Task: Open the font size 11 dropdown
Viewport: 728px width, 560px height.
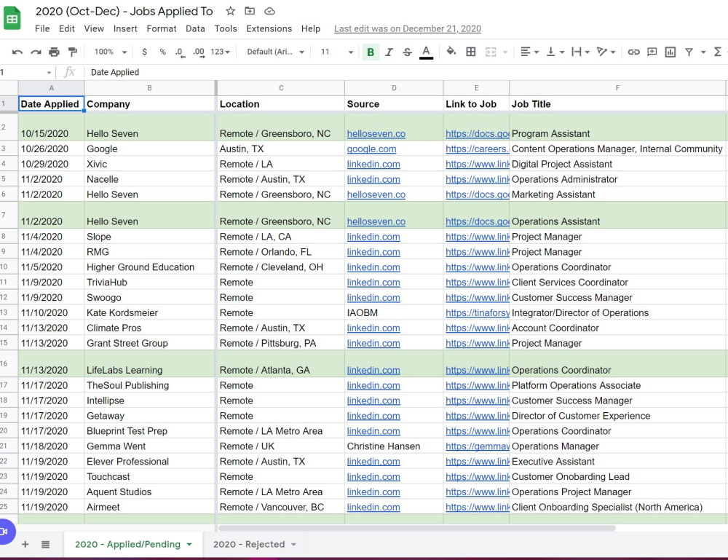Action: tap(337, 52)
